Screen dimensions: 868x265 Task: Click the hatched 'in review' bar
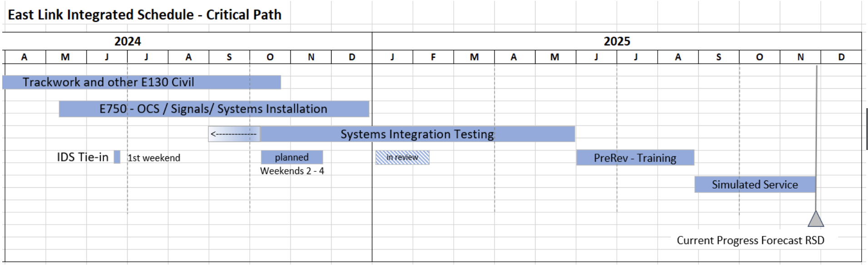(x=402, y=158)
